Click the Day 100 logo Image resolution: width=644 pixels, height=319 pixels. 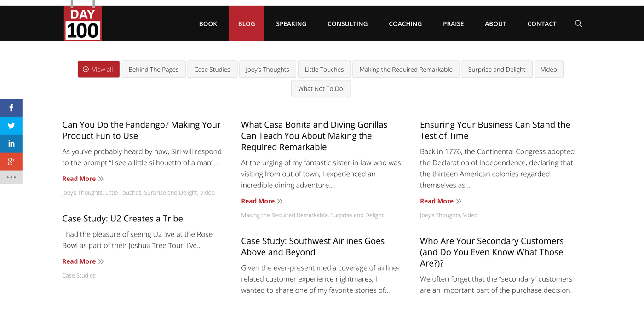(x=83, y=23)
